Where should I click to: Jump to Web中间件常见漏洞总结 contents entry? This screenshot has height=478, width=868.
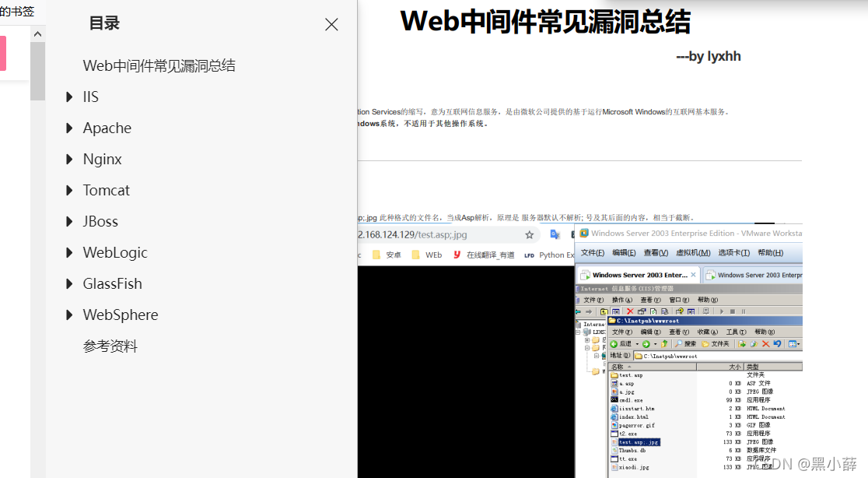click(159, 66)
